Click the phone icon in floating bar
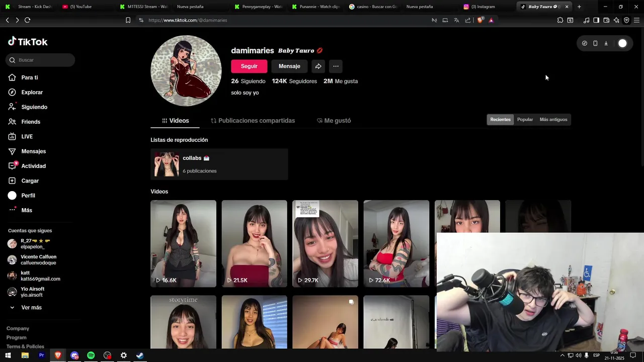 click(x=595, y=43)
